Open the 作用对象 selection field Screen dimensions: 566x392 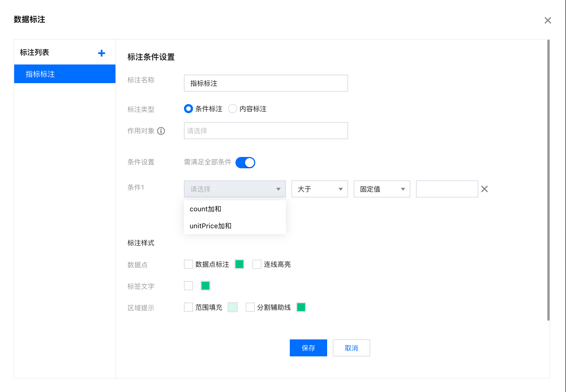coord(265,131)
